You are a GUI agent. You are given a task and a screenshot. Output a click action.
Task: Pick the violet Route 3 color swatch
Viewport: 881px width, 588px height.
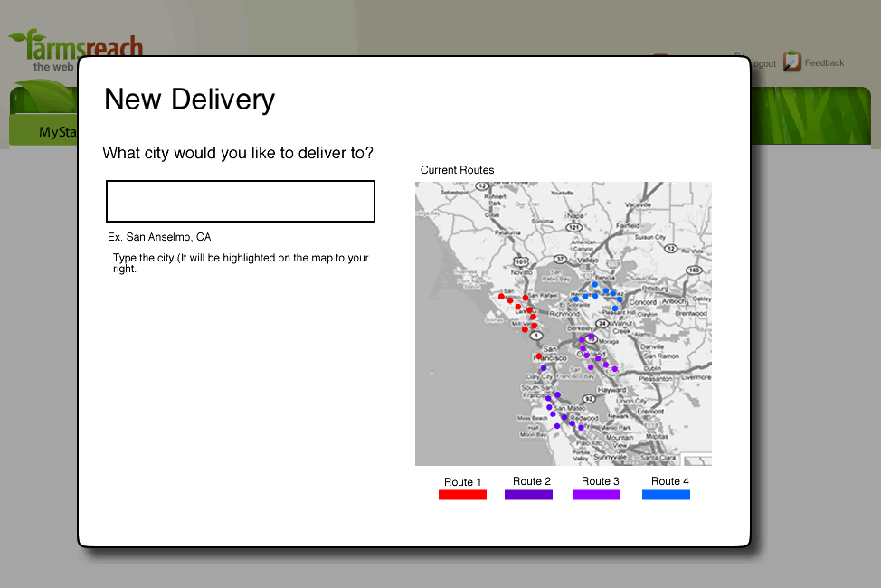coord(596,495)
